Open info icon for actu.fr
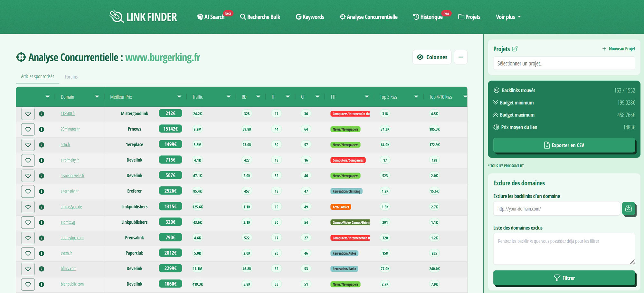The height and width of the screenshot is (293, 644). tap(42, 145)
